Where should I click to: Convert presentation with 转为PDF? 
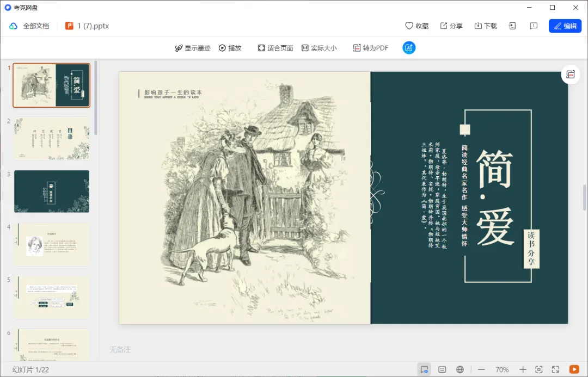point(371,48)
